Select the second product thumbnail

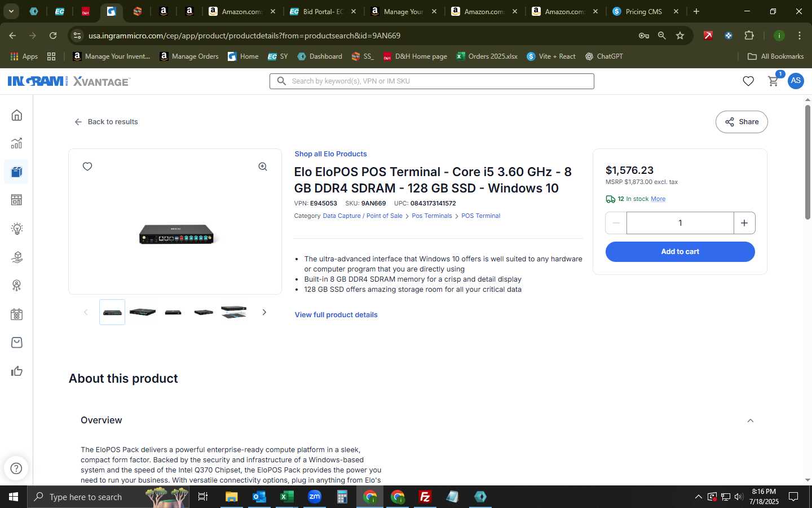tap(143, 312)
